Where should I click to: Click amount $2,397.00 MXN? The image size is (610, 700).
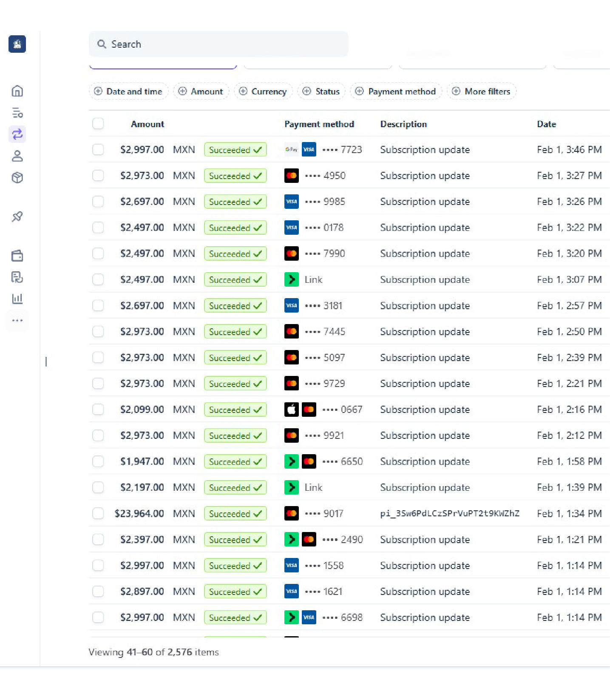pos(157,539)
